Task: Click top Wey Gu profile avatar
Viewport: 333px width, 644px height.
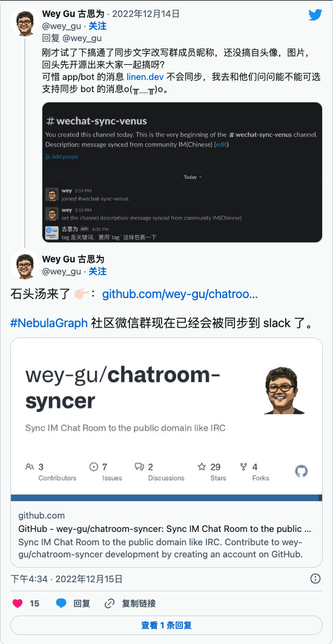Action: tap(24, 22)
